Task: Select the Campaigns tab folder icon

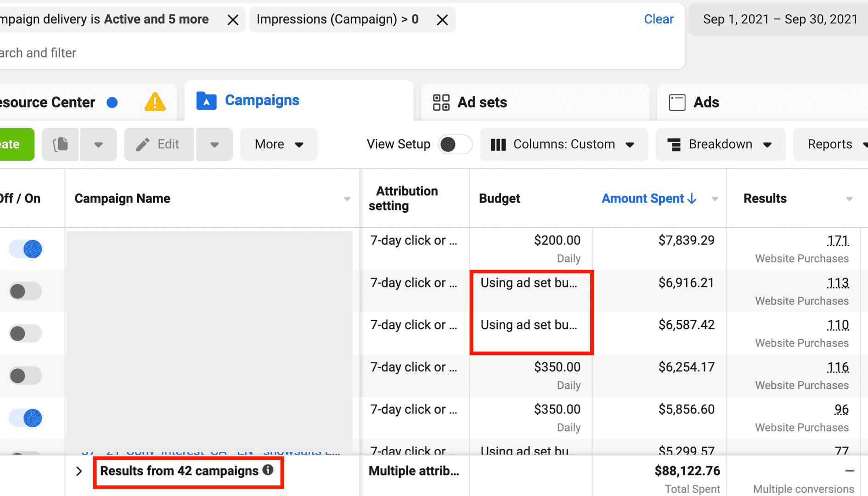Action: pyautogui.click(x=207, y=101)
